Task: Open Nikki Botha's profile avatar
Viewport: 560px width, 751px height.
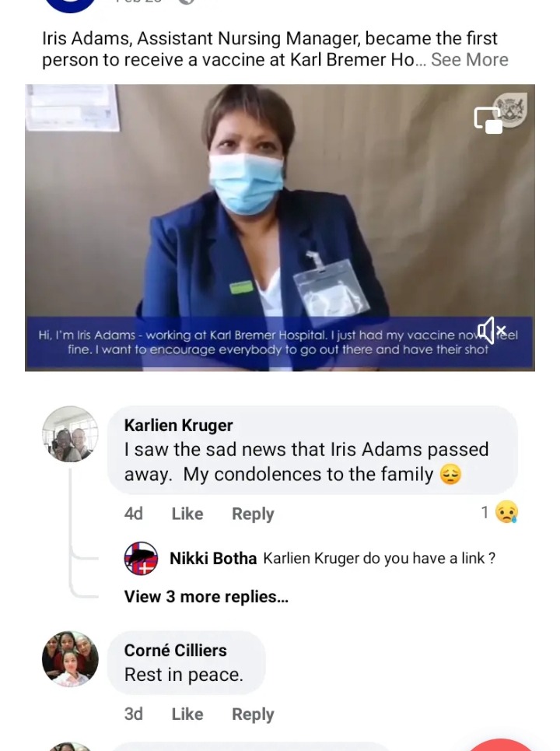Action: coord(142,559)
